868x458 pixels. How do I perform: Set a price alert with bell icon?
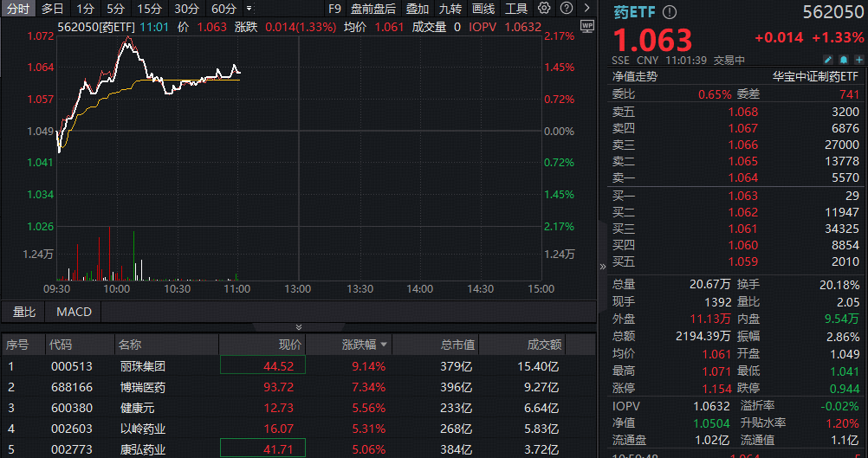coord(842,60)
